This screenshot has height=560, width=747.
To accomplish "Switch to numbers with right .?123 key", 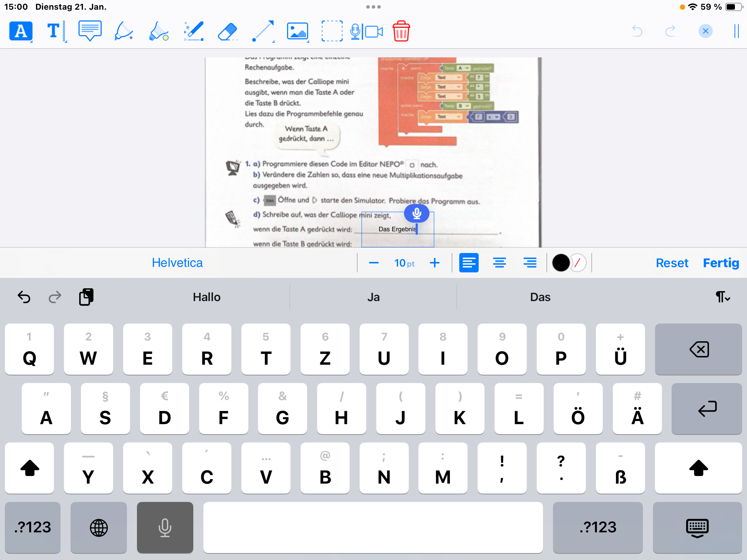I will click(x=598, y=528).
